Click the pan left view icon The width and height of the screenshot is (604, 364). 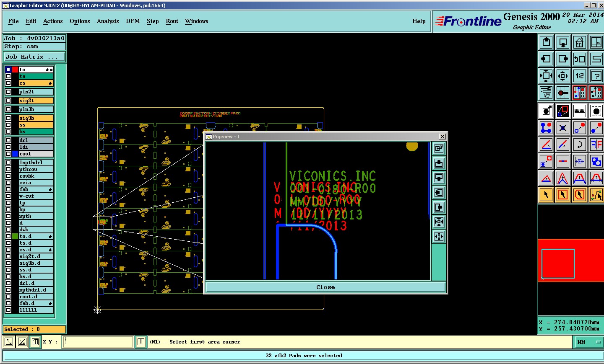[546, 59]
